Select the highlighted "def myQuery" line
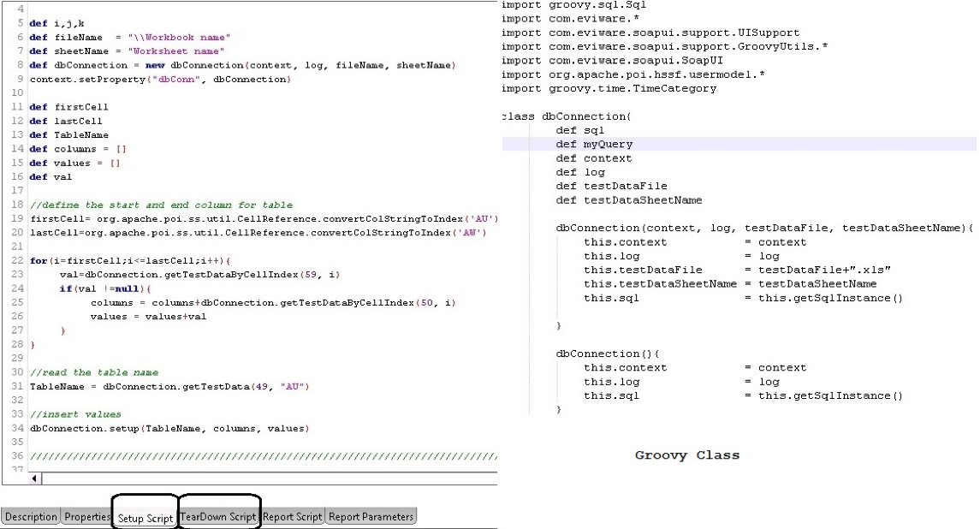This screenshot has width=980, height=529. [595, 144]
